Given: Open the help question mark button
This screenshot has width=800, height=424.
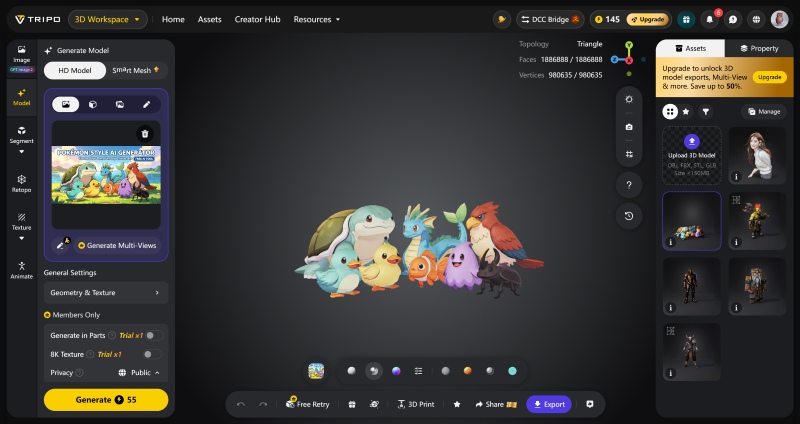Looking at the screenshot, I should 629,185.
